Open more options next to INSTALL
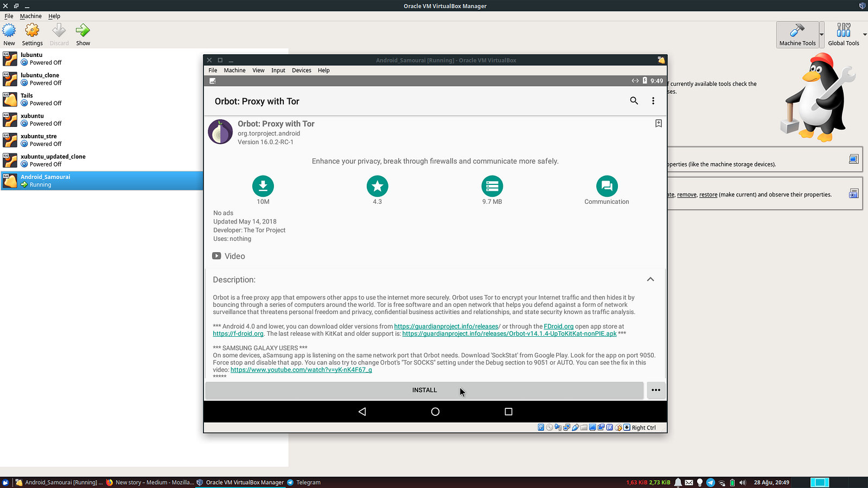The height and width of the screenshot is (488, 868). click(656, 390)
